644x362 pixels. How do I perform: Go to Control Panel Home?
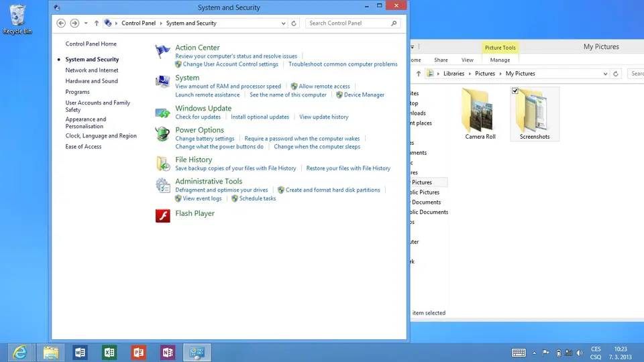pyautogui.click(x=91, y=44)
